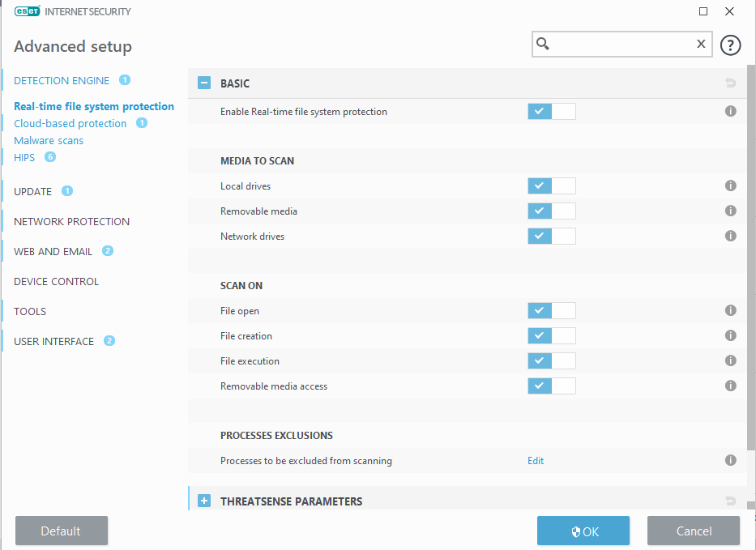
Task: Open the UPDATE settings category
Action: point(33,192)
